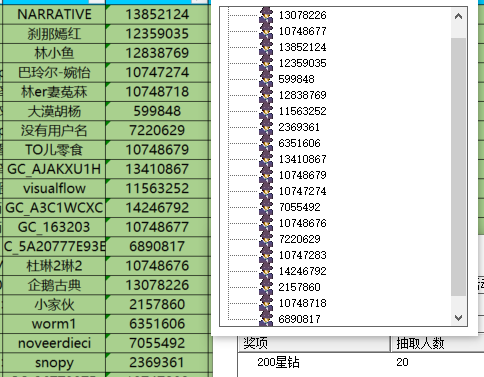Select the avatar icon beside 2157860 in list
The width and height of the screenshot is (484, 377).
[266, 287]
